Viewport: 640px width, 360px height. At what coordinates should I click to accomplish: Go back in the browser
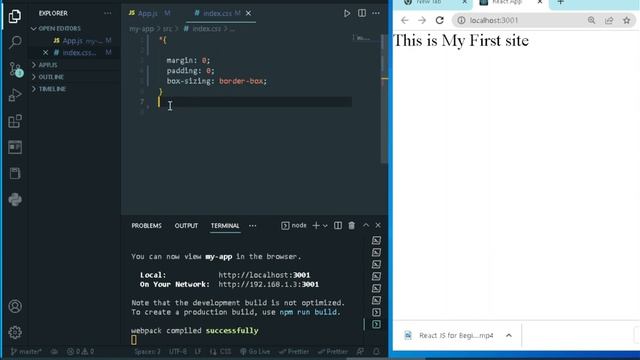pos(404,20)
